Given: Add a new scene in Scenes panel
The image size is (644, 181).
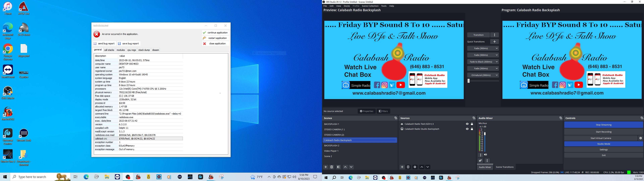Looking at the screenshot, I should tap(326, 167).
